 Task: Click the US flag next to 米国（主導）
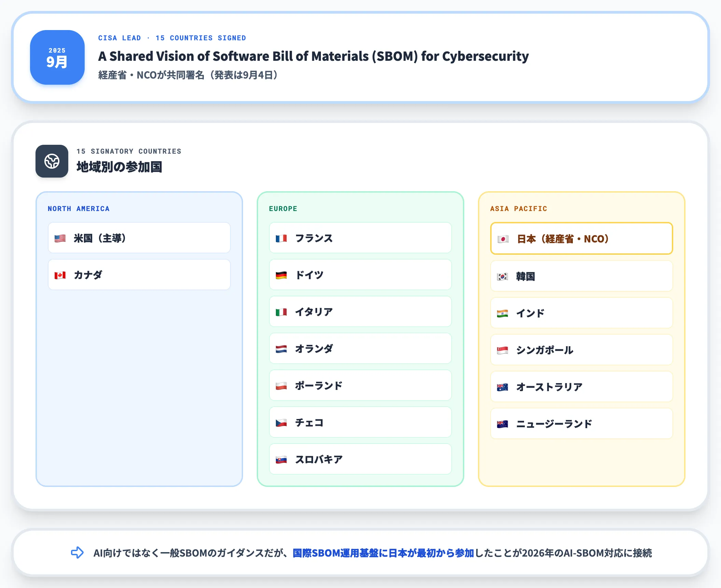click(60, 238)
